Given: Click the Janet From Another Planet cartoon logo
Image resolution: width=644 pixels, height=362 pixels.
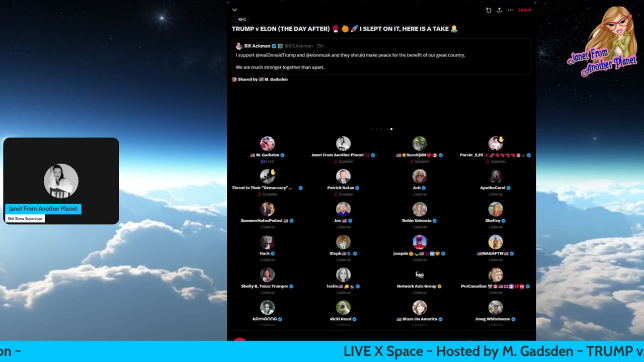Looking at the screenshot, I should pyautogui.click(x=603, y=41).
